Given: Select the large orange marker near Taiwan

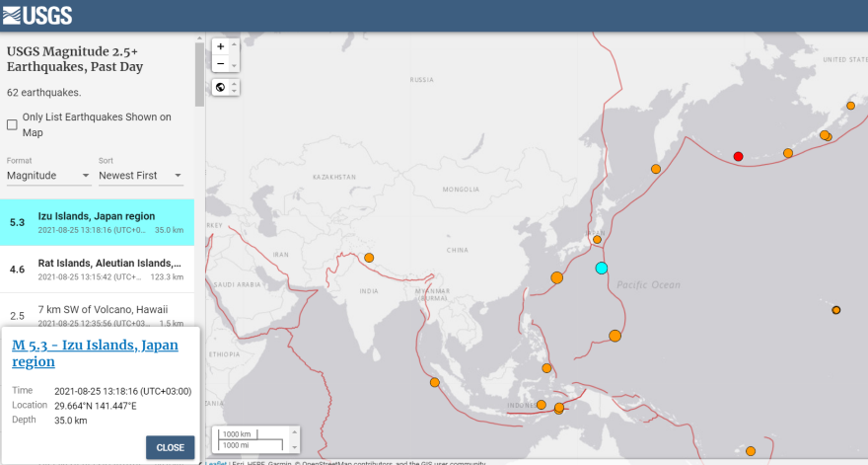Looking at the screenshot, I should [556, 277].
